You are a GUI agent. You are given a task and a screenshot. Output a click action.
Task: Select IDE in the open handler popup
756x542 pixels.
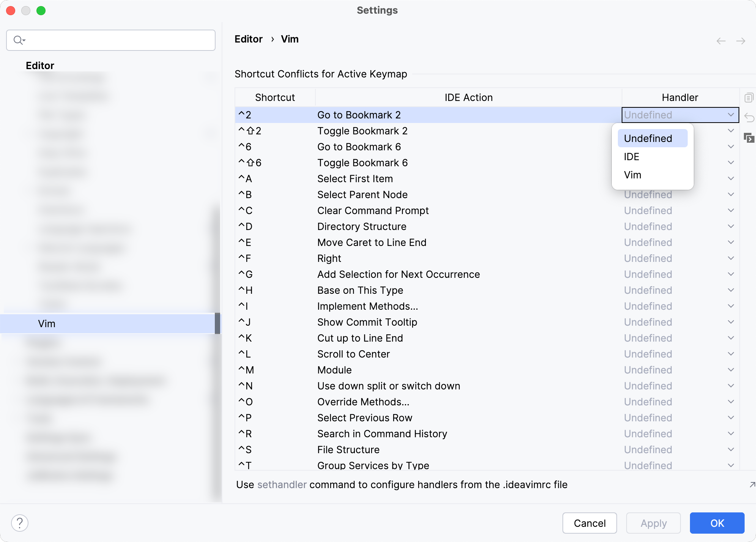click(x=631, y=156)
